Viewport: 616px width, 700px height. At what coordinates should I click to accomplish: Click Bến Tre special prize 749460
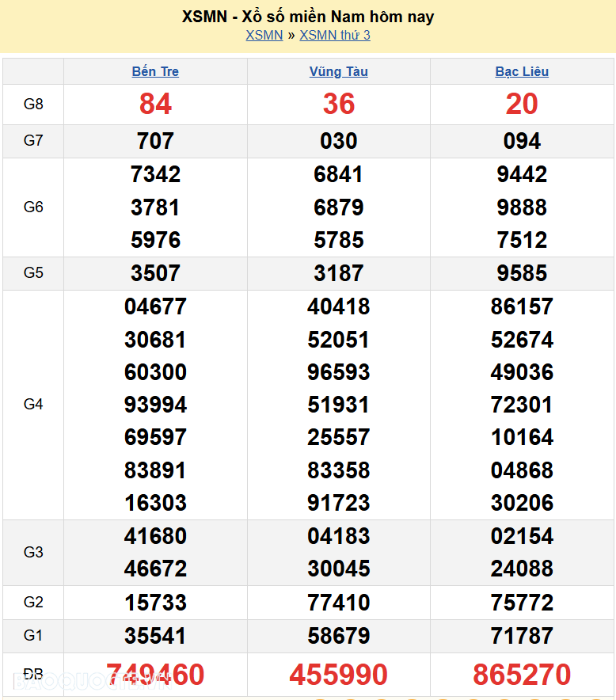tap(155, 675)
